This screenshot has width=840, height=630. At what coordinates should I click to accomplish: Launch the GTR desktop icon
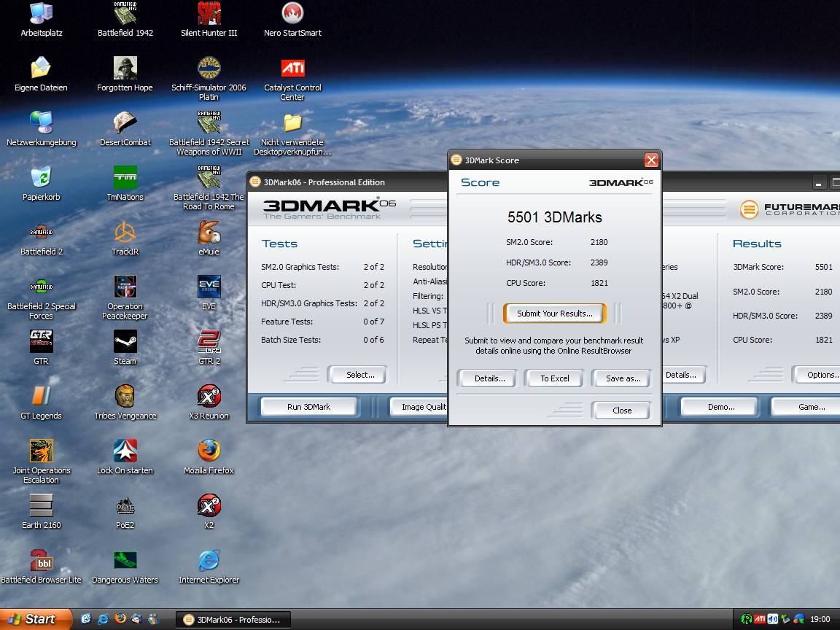click(x=42, y=348)
